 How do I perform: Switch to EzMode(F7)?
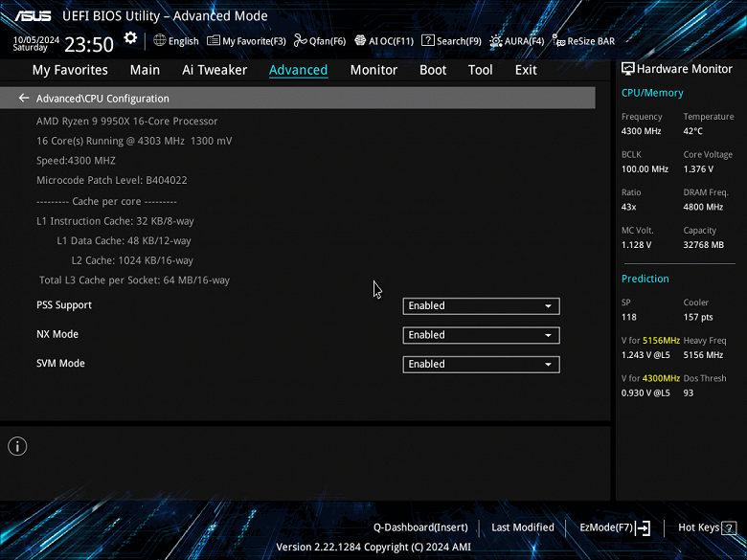point(615,527)
